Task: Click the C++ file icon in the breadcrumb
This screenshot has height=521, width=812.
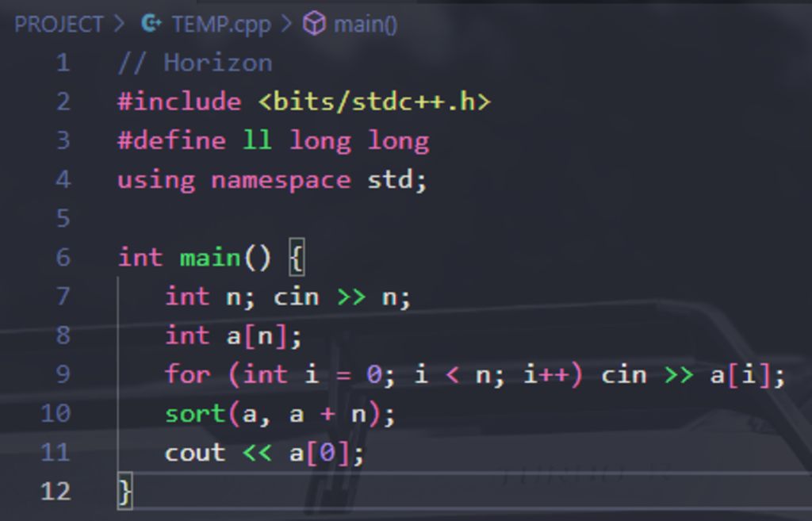Action: (x=151, y=24)
